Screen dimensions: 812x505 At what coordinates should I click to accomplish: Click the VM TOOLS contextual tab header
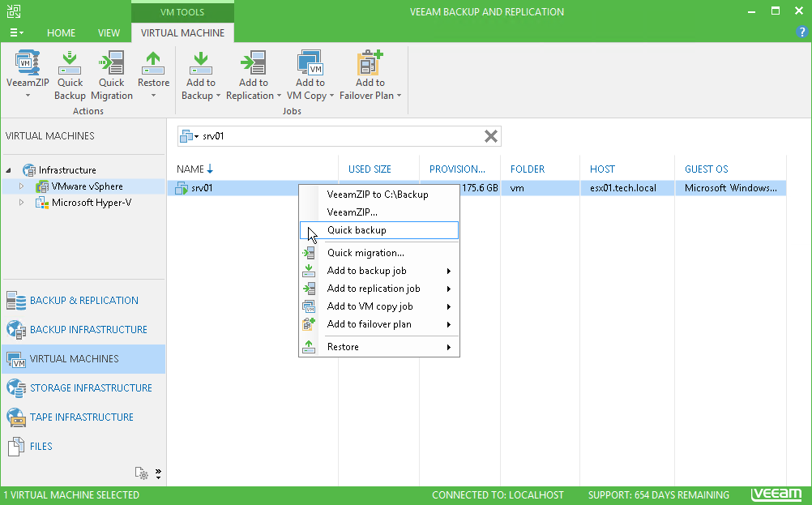point(182,11)
